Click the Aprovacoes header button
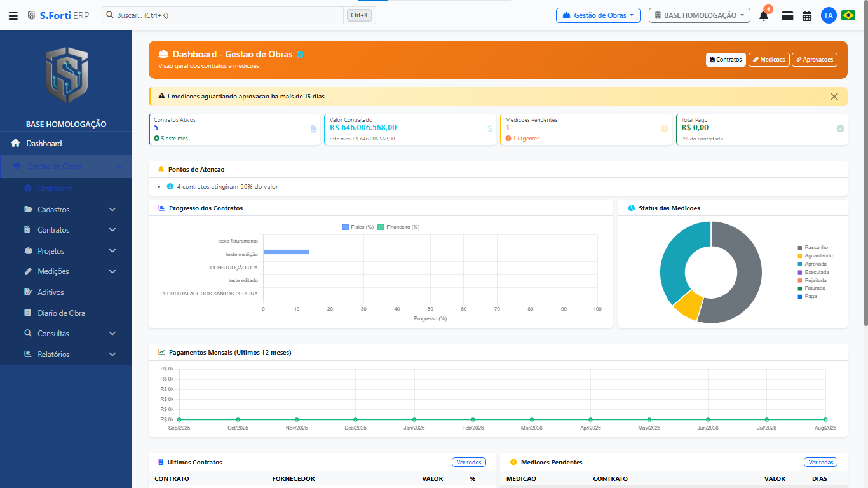The image size is (868, 488). 815,60
